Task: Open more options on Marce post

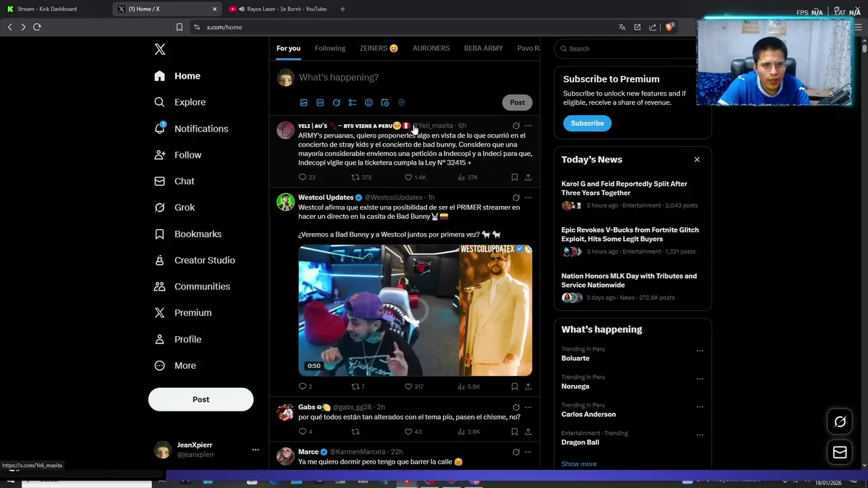Action: [528, 452]
